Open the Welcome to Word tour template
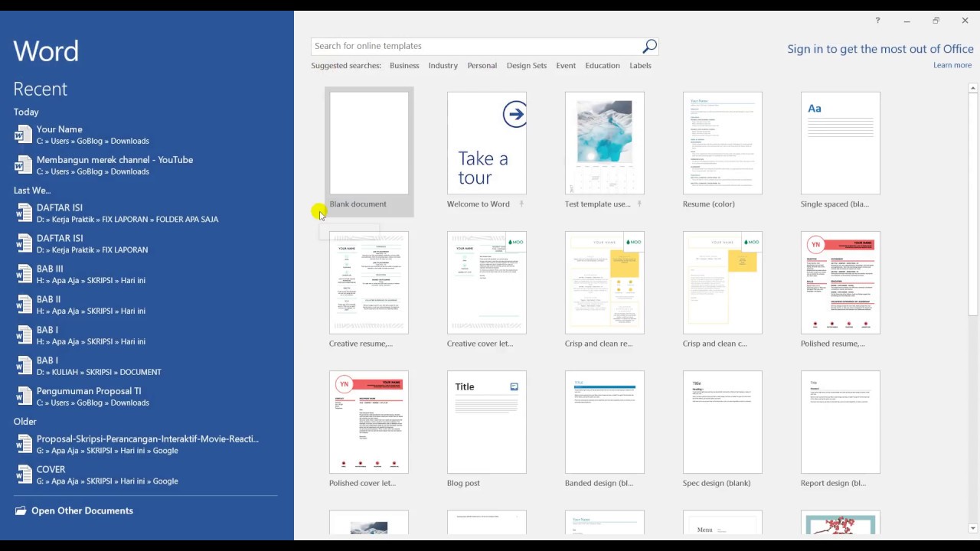The height and width of the screenshot is (551, 980). pos(487,143)
